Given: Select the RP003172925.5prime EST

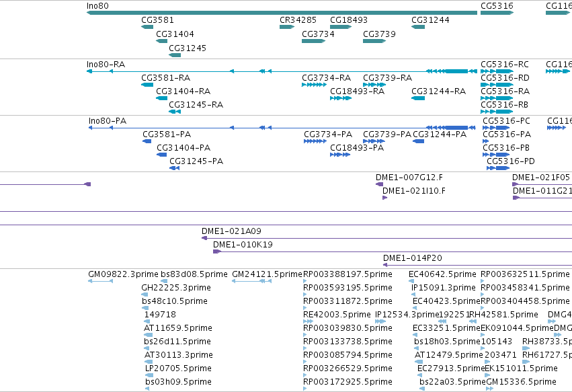Looking at the screenshot, I should pyautogui.click(x=305, y=389).
